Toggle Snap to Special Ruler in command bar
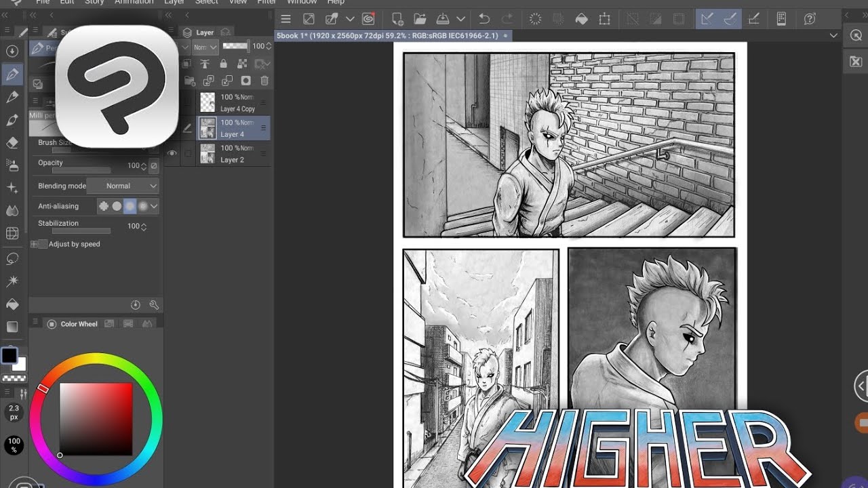 [730, 19]
